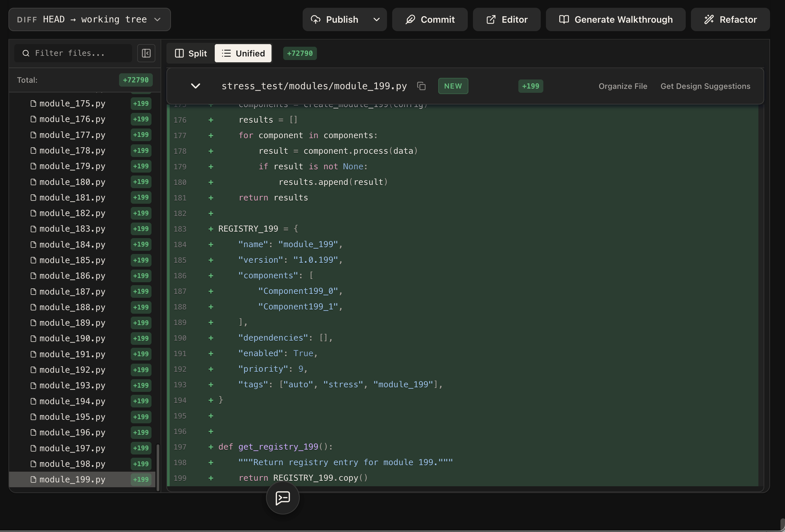This screenshot has height=532, width=785.
Task: Select module_175.py in the file list
Action: [72, 103]
